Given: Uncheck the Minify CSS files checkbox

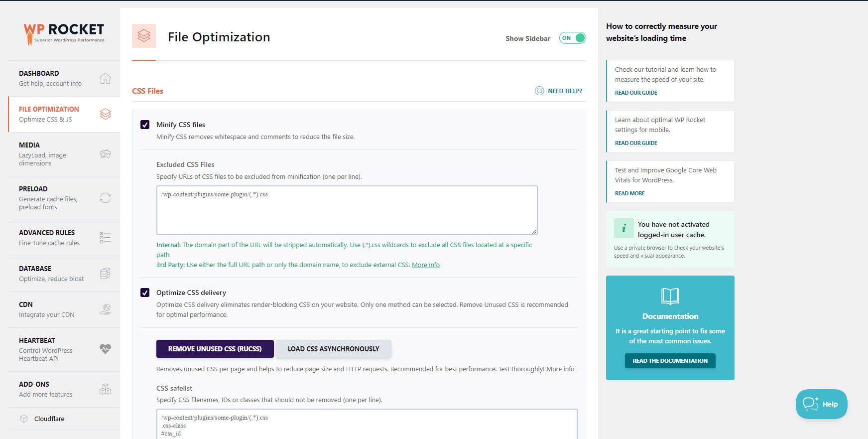Looking at the screenshot, I should point(145,125).
